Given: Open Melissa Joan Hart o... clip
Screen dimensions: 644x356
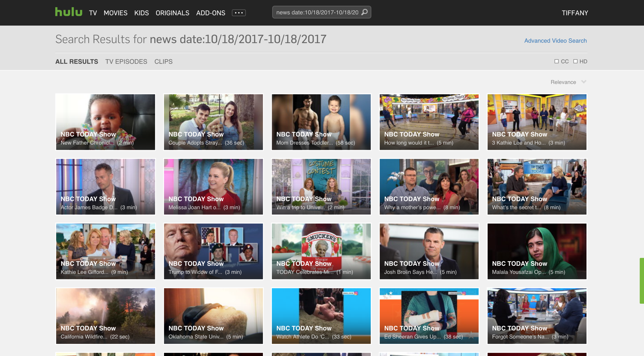Looking at the screenshot, I should coord(213,186).
